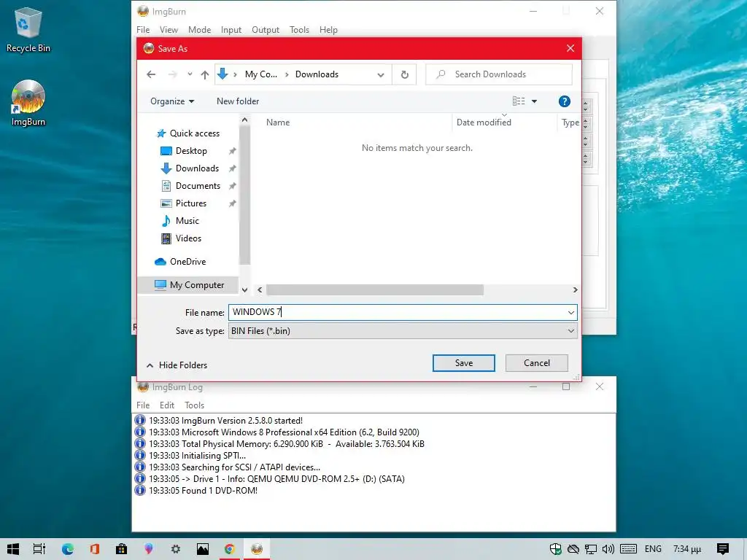
Task: Refresh the Downloads folder listing
Action: click(x=404, y=74)
